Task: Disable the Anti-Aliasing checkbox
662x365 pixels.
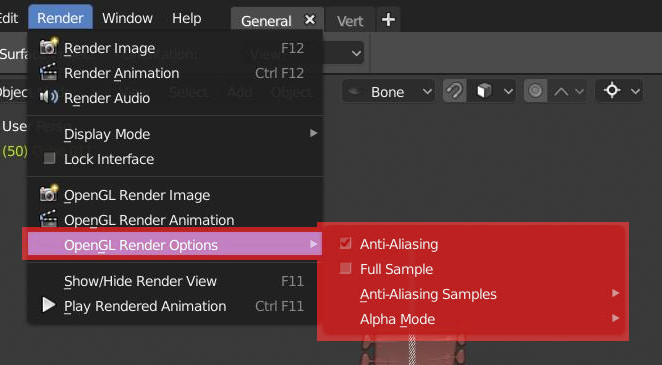Action: coord(345,243)
